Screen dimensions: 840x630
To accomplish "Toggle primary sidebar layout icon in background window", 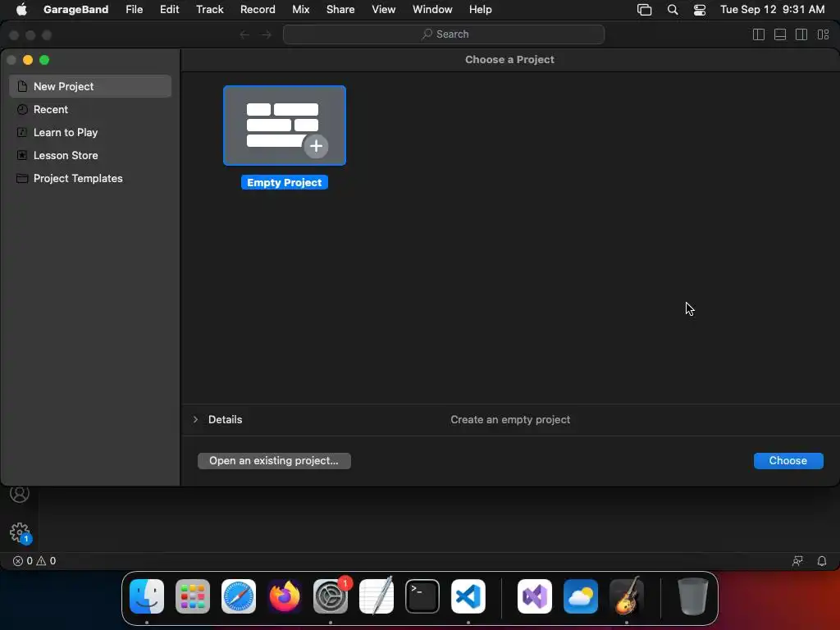I will click(x=759, y=34).
